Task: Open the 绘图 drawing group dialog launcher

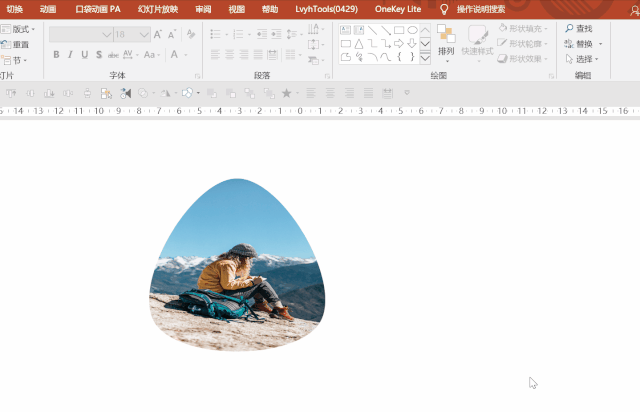Action: (x=551, y=76)
